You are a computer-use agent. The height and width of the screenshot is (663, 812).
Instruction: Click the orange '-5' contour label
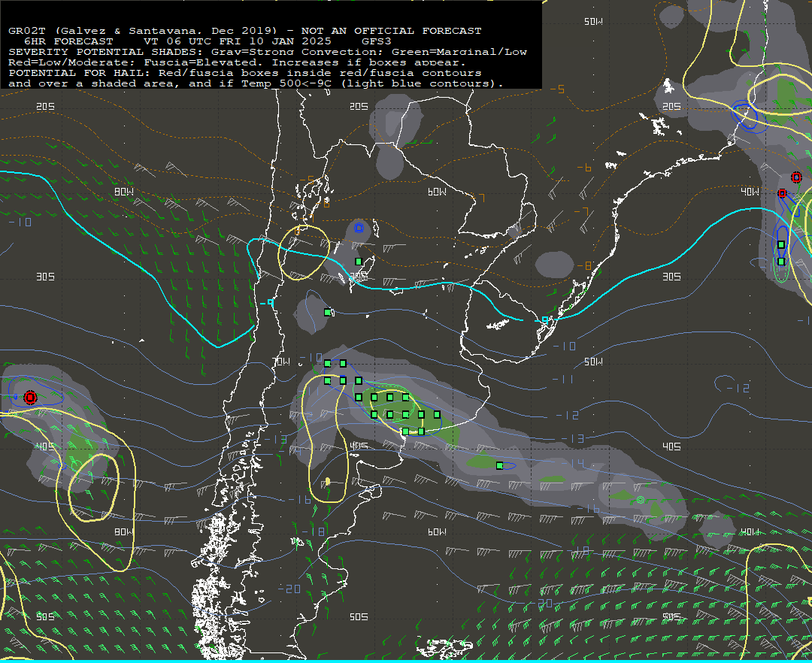click(557, 89)
